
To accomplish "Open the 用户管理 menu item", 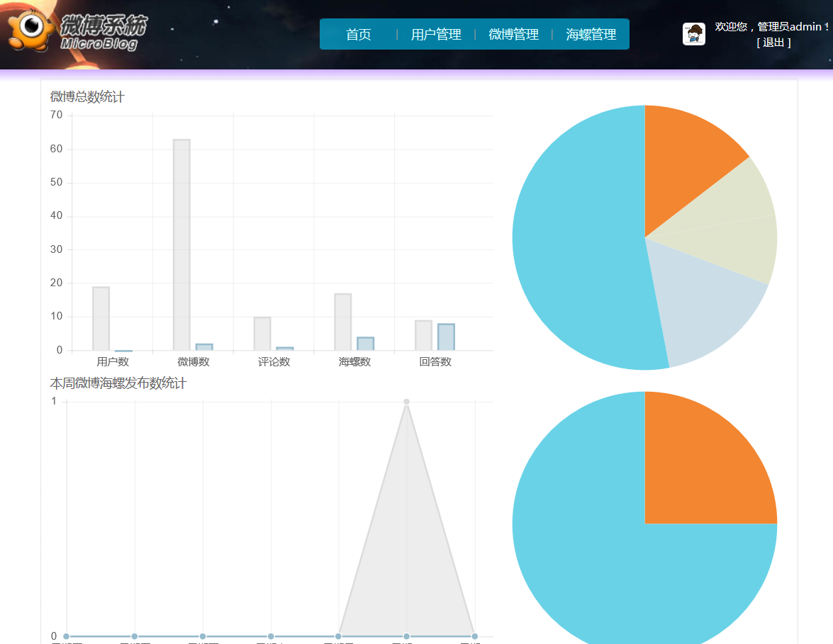I will click(x=436, y=35).
